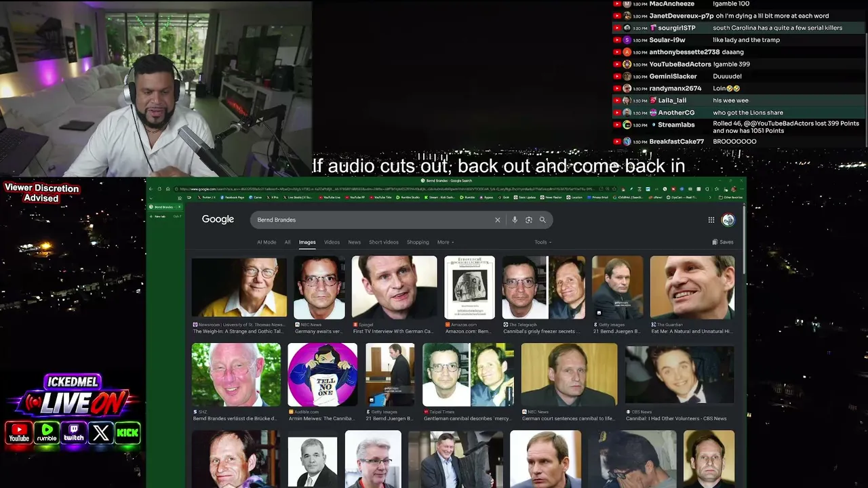Open the University of St. Thomas image result
The width and height of the screenshot is (868, 488).
point(239,287)
